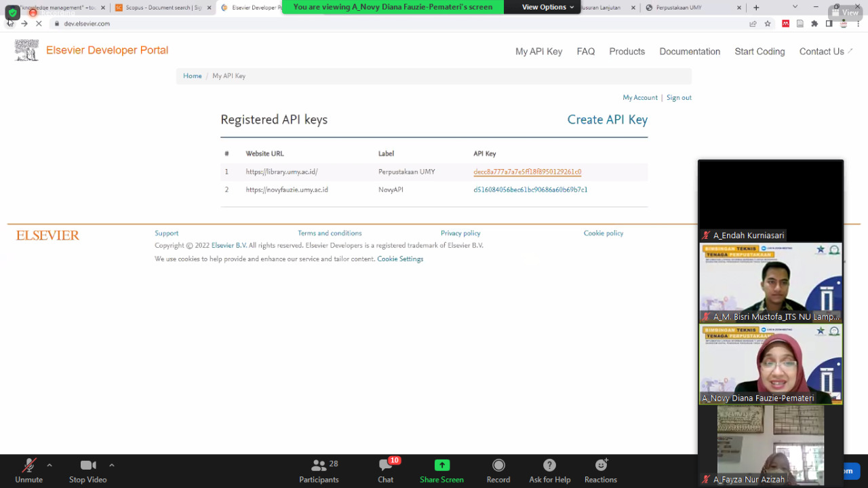Select A_Endah Kurniasari's video tile
Screen dimensions: 868x488
click(771, 201)
